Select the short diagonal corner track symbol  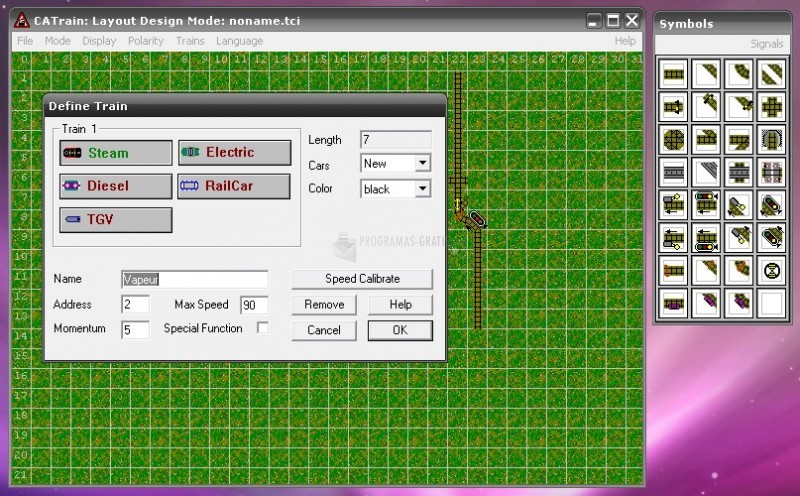(x=706, y=74)
